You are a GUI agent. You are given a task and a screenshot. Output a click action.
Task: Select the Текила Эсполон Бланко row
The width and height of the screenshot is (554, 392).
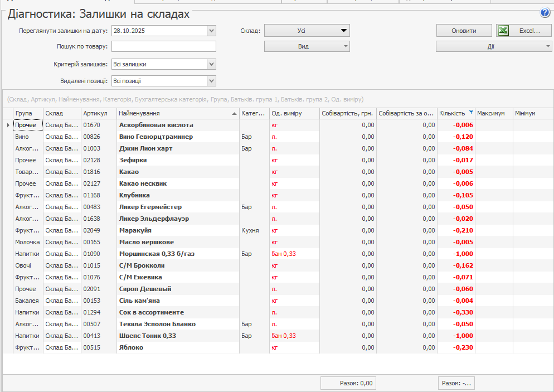157,324
